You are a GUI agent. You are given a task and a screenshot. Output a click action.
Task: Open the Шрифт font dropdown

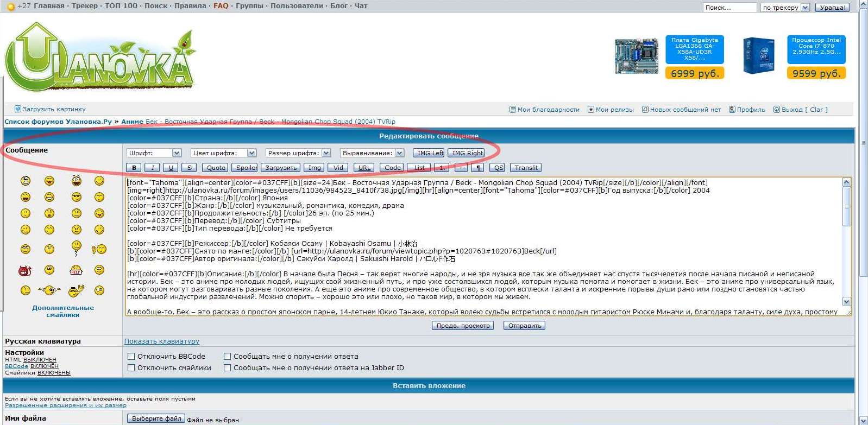[x=154, y=153]
